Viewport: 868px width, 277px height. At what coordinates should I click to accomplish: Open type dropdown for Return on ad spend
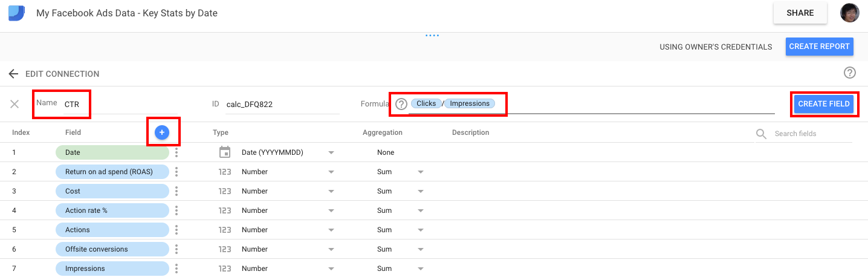coord(331,172)
